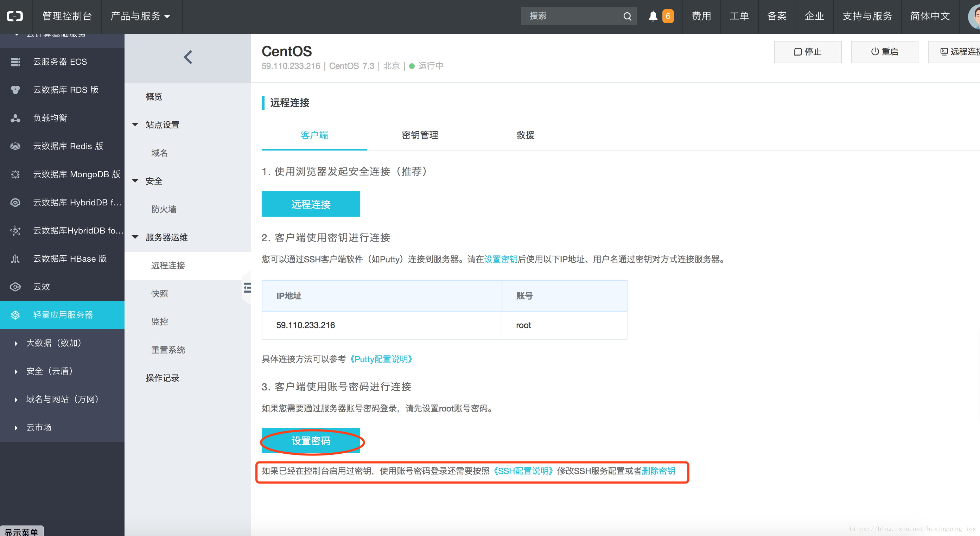
Task: Click the 云数据库 MongoDB 版 sidebar icon
Action: click(x=15, y=174)
